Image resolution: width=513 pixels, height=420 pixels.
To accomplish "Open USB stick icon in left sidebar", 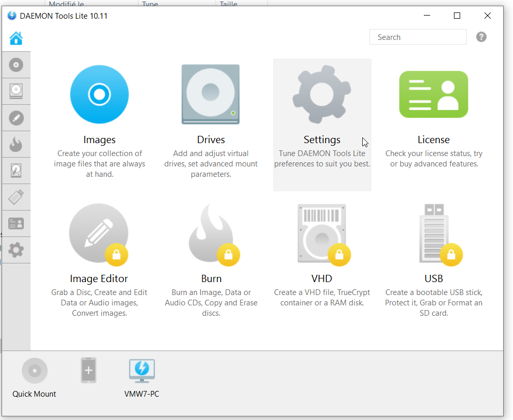I will click(16, 197).
